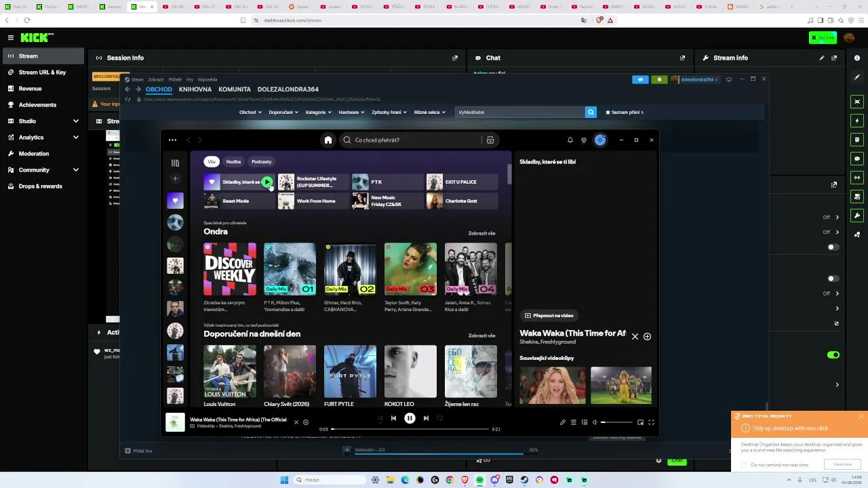Image resolution: width=868 pixels, height=488 pixels.
Task: Skip to previous track
Action: point(393,419)
